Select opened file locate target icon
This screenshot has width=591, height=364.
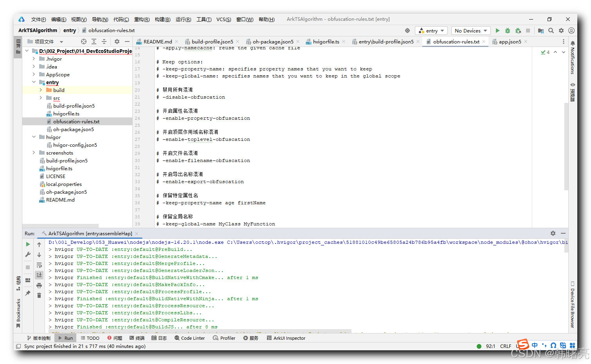(84, 41)
